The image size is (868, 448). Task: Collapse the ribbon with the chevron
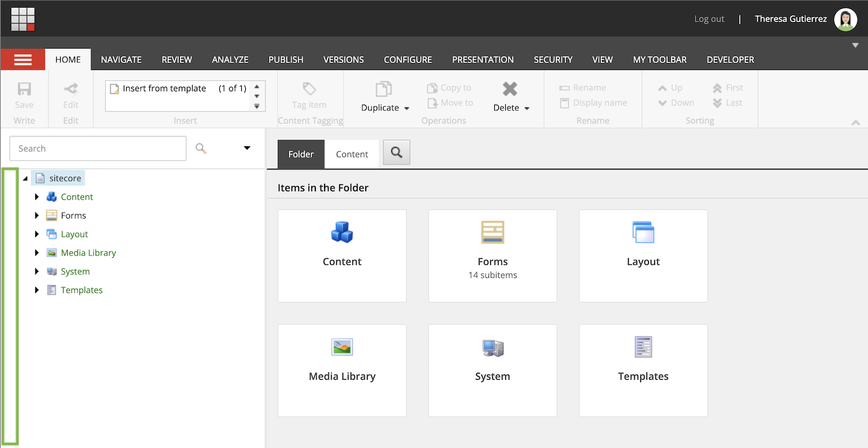pos(856,123)
